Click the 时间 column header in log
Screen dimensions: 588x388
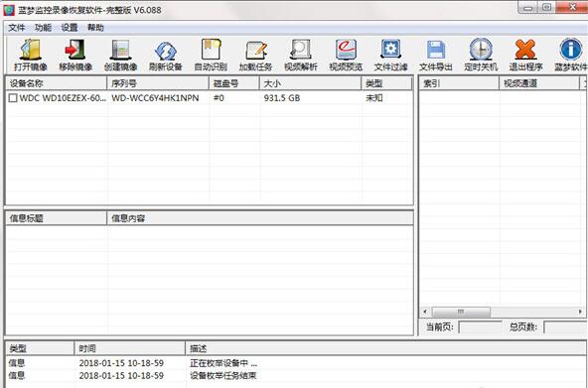coord(130,348)
